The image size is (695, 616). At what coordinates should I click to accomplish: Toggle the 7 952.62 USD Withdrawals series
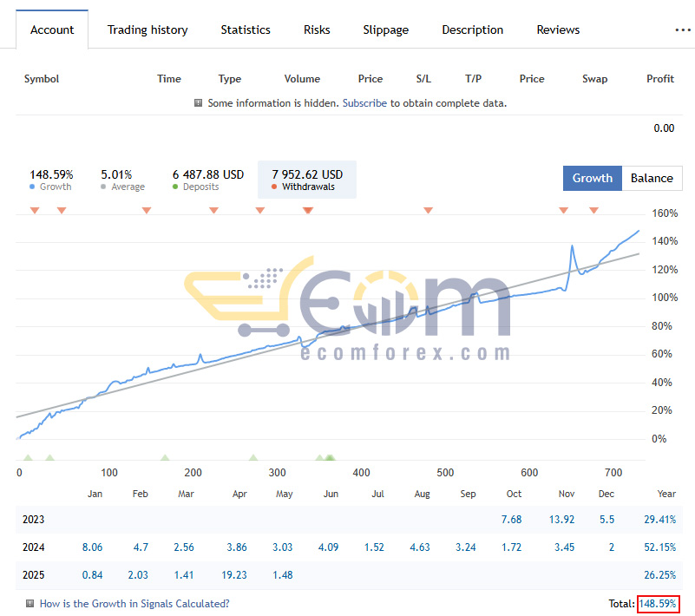(307, 180)
